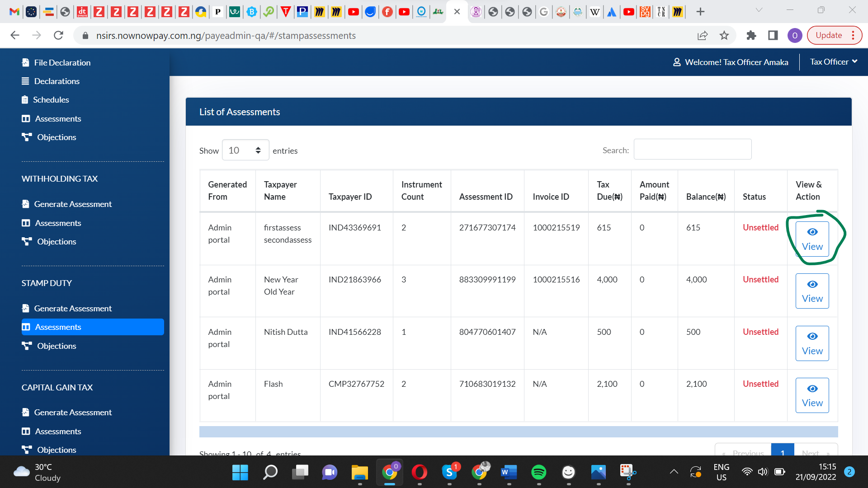Open a new browser tab

[700, 12]
